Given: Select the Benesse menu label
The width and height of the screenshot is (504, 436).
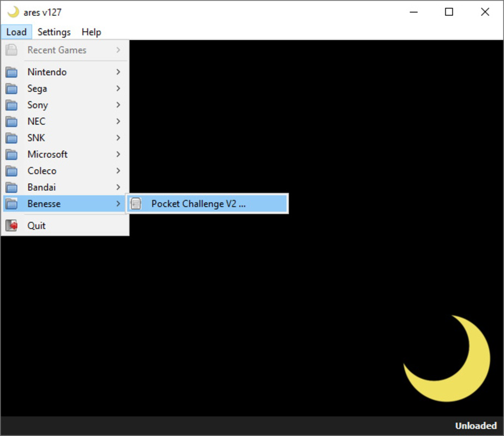Looking at the screenshot, I should 44,204.
